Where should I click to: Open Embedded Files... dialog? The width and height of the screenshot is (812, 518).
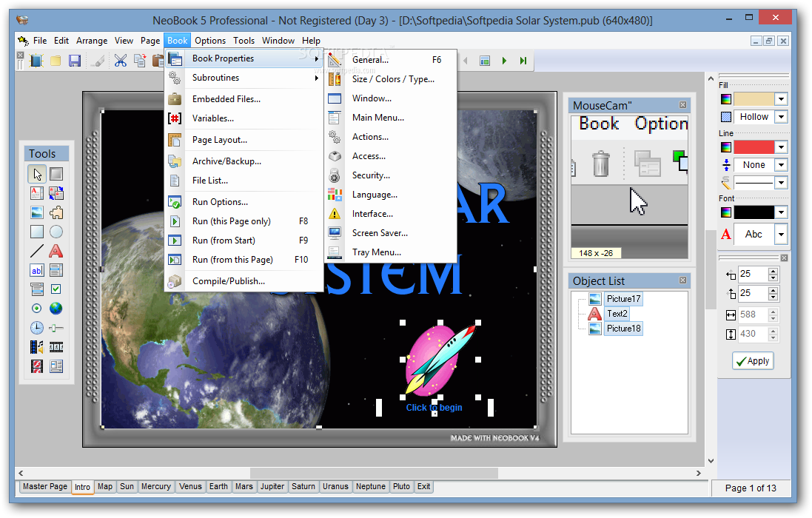[x=244, y=99]
